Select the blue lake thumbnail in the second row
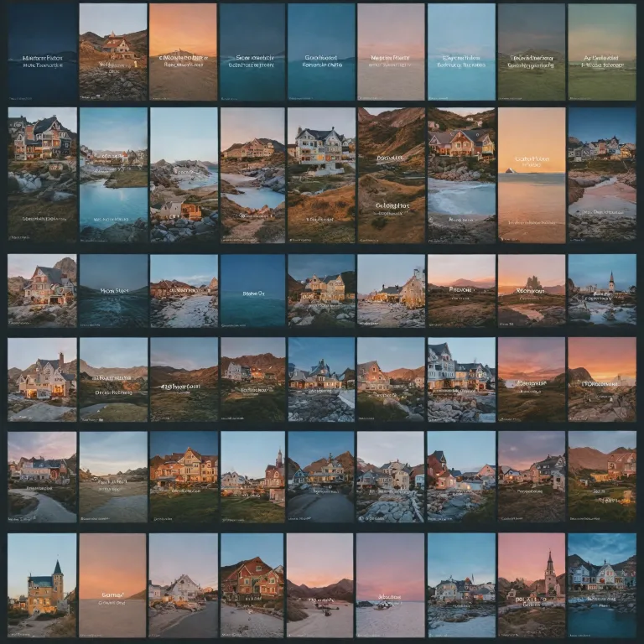The height and width of the screenshot is (644, 644). click(x=113, y=174)
